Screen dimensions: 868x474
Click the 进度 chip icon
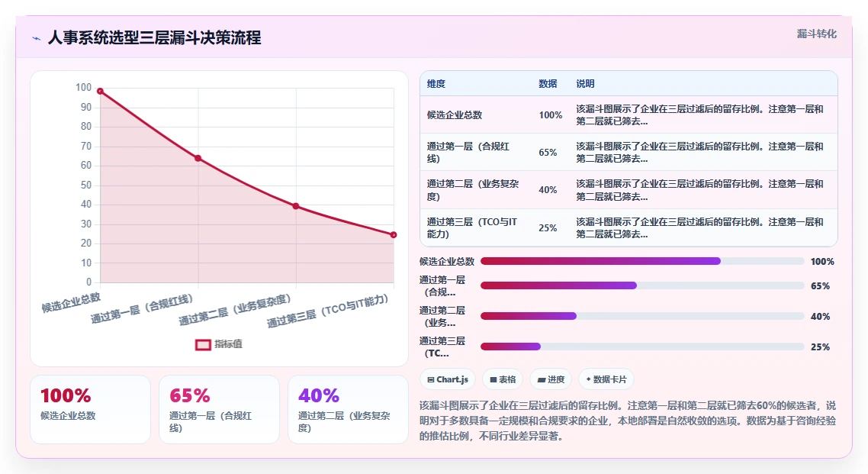coord(542,380)
